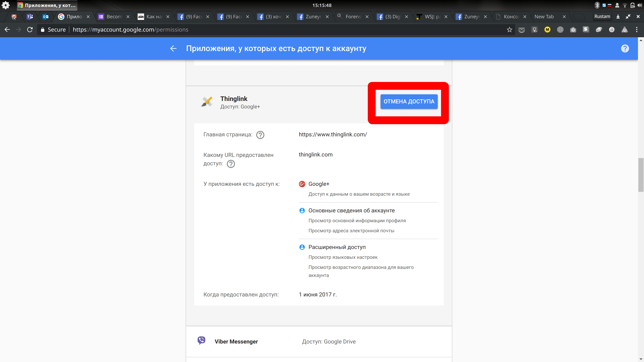The width and height of the screenshot is (644, 362).
Task: Click the round padlock extension icon
Action: coord(612,30)
